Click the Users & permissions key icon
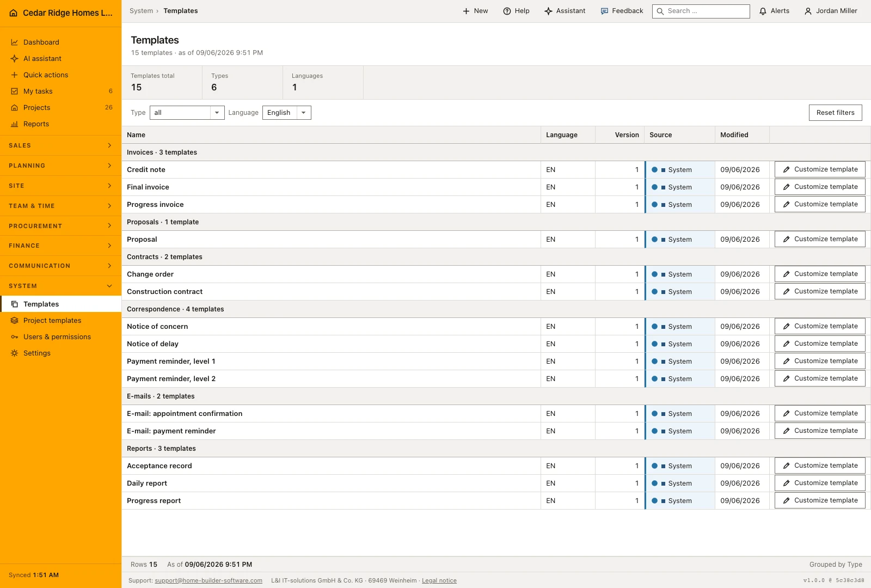Screen dimensions: 871x588 15,337
